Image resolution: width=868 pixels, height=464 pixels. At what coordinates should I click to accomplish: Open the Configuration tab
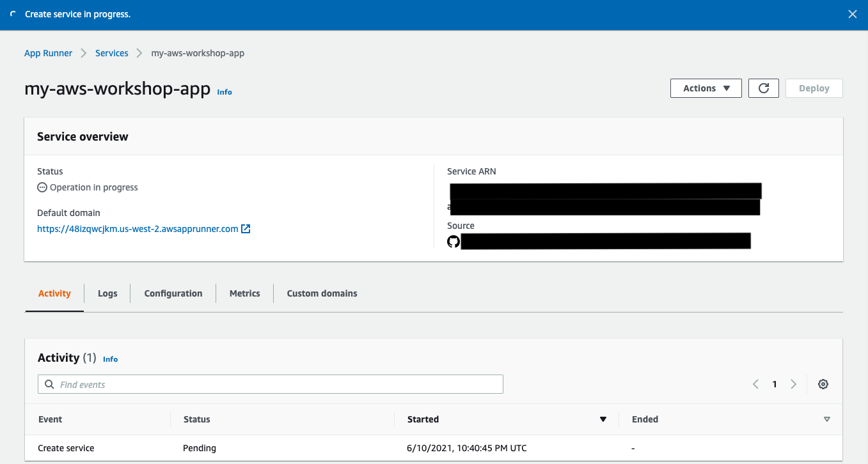pyautogui.click(x=173, y=293)
